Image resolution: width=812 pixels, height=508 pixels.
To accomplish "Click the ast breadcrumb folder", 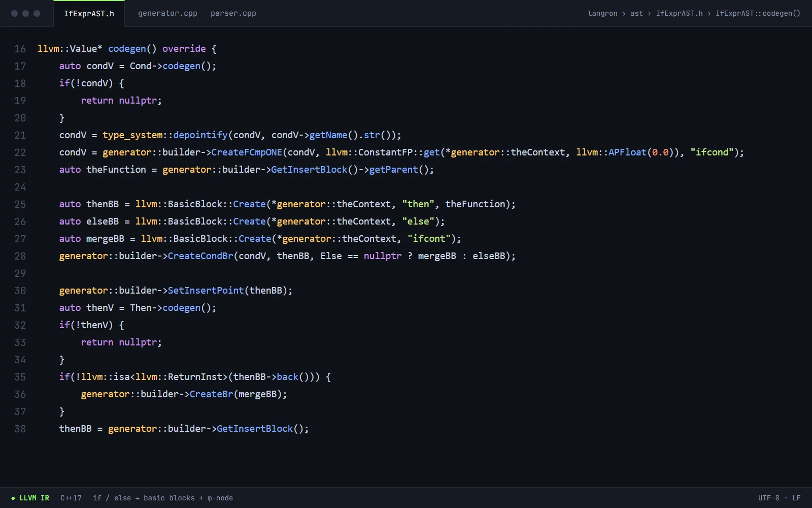I will (x=636, y=14).
